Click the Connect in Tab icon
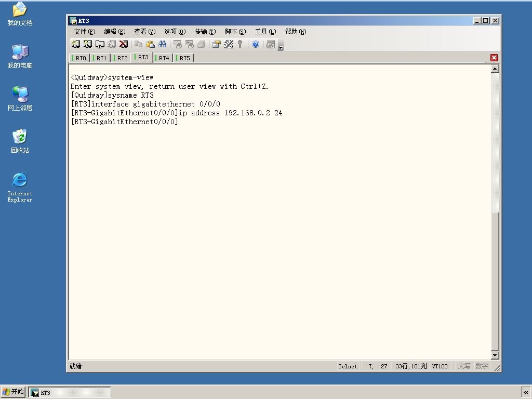 [99, 44]
